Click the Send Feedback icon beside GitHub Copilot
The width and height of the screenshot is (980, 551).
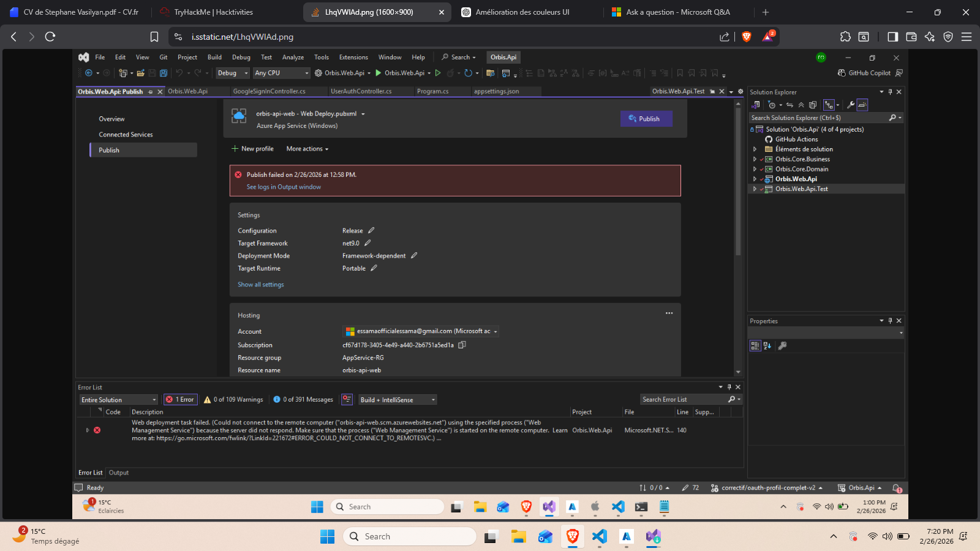click(x=899, y=73)
